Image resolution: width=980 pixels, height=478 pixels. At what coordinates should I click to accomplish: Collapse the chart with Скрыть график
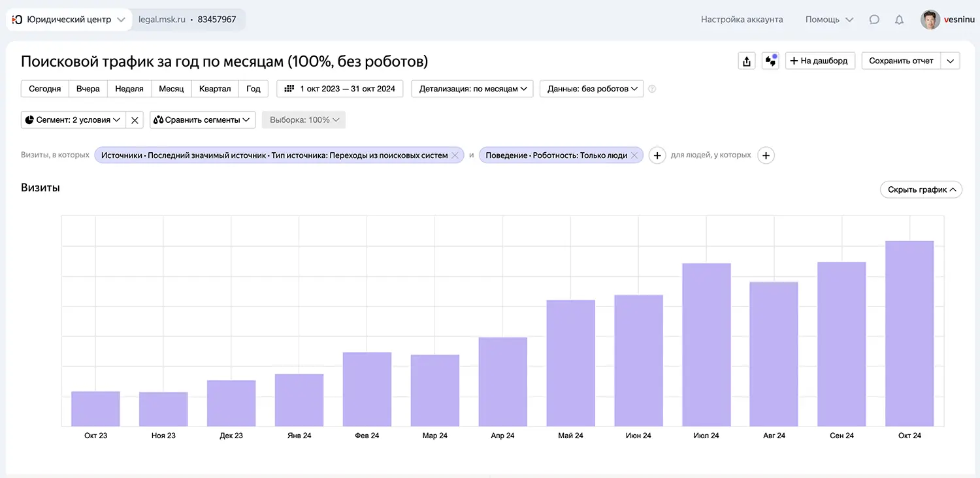click(921, 189)
